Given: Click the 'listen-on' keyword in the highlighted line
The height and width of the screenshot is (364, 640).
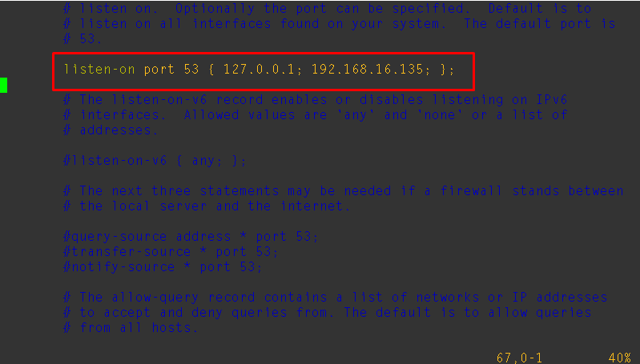Looking at the screenshot, I should coord(99,70).
